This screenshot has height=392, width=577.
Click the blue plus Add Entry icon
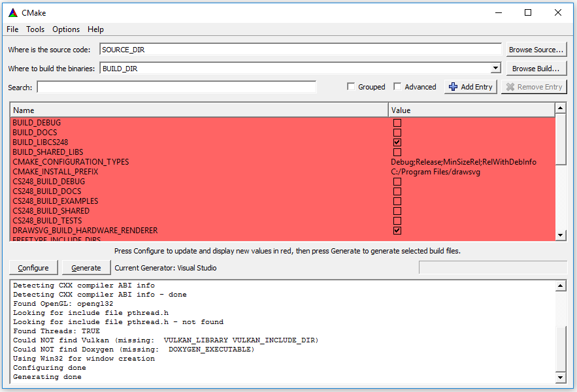click(x=453, y=87)
